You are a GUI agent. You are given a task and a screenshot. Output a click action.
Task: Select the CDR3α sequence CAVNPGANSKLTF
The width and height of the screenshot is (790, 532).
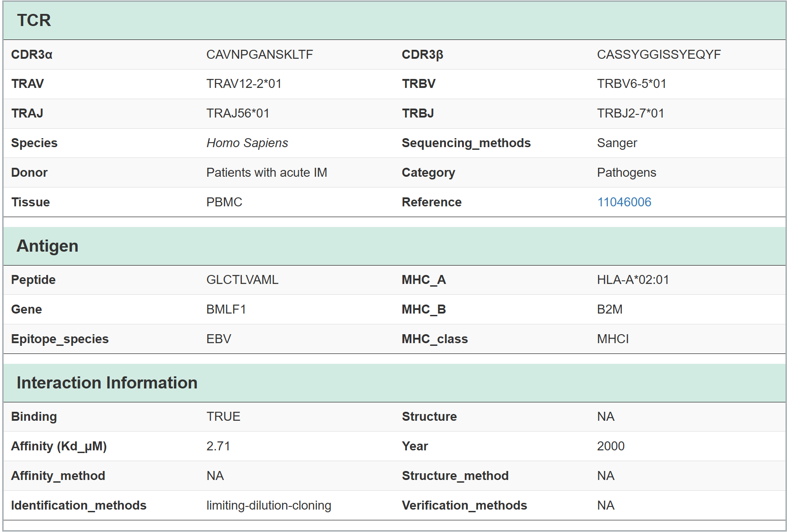point(259,55)
